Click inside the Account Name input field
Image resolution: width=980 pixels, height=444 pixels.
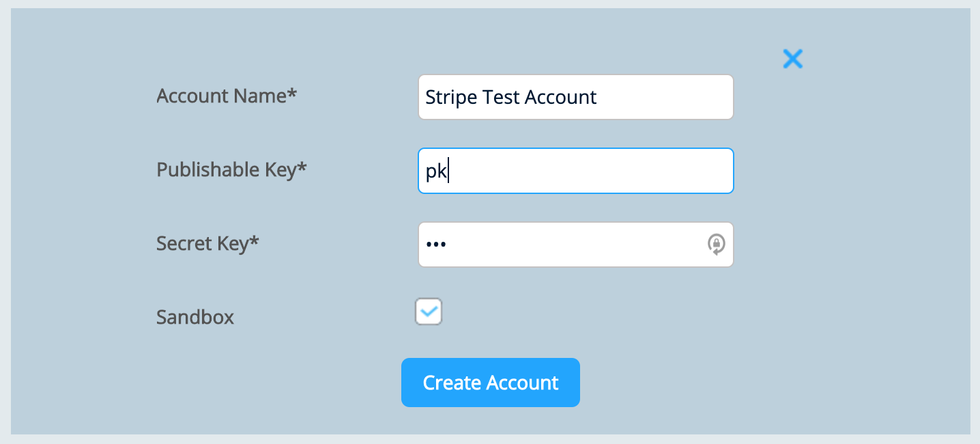point(575,96)
